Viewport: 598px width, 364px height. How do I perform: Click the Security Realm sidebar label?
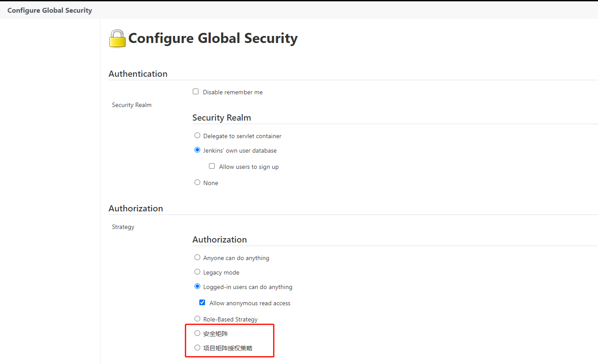(132, 105)
